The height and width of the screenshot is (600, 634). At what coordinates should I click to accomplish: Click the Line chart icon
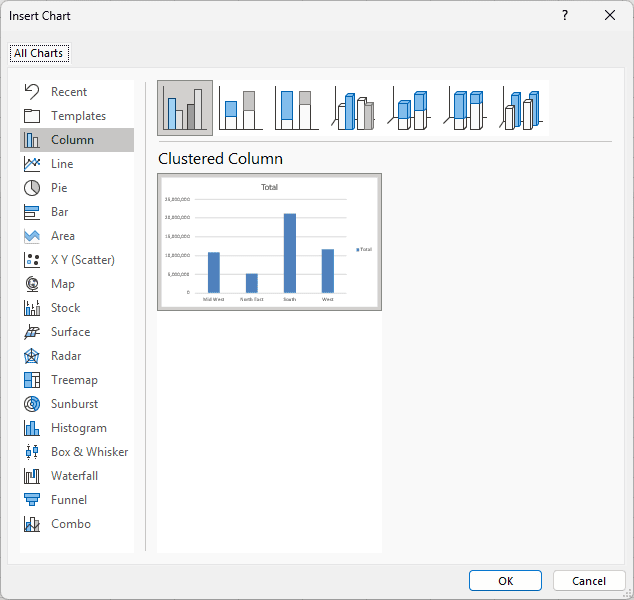32,164
